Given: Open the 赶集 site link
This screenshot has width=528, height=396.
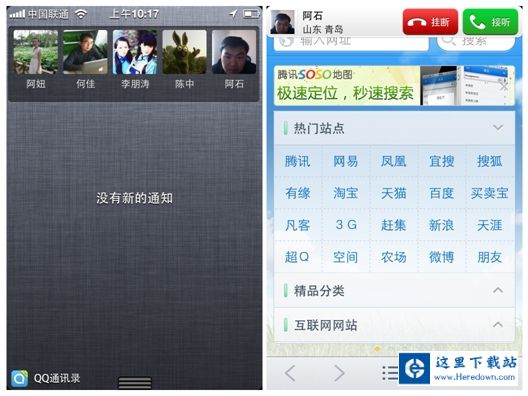Looking at the screenshot, I should point(394,225).
